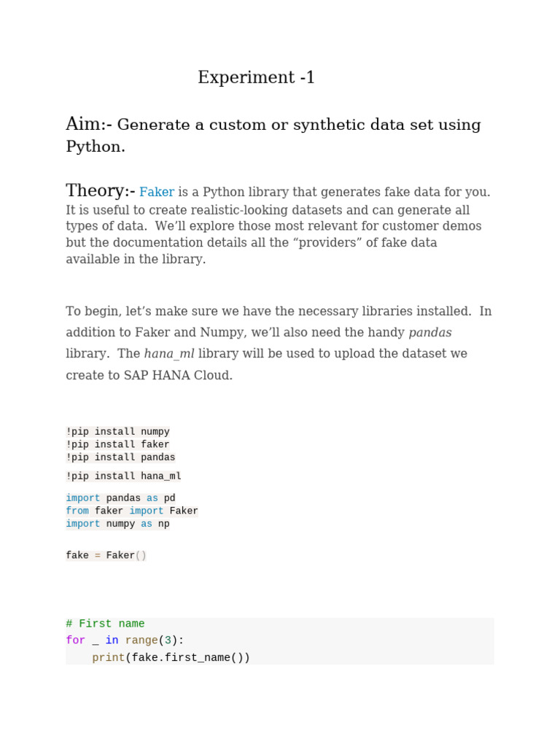Click the "from faker import Faker" line
560x747 pixels.
(132, 511)
